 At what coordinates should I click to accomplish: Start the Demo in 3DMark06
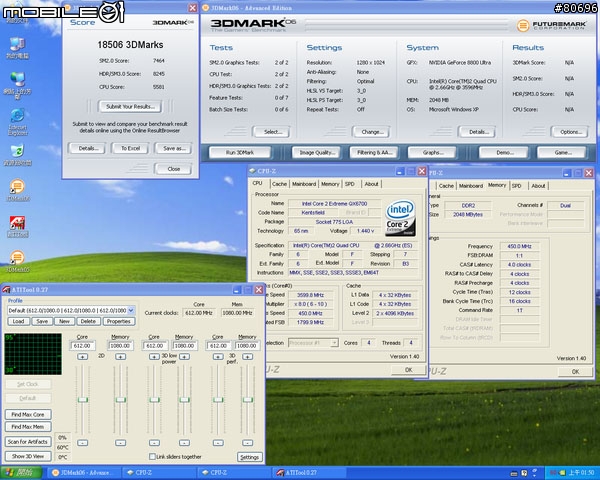[x=504, y=152]
